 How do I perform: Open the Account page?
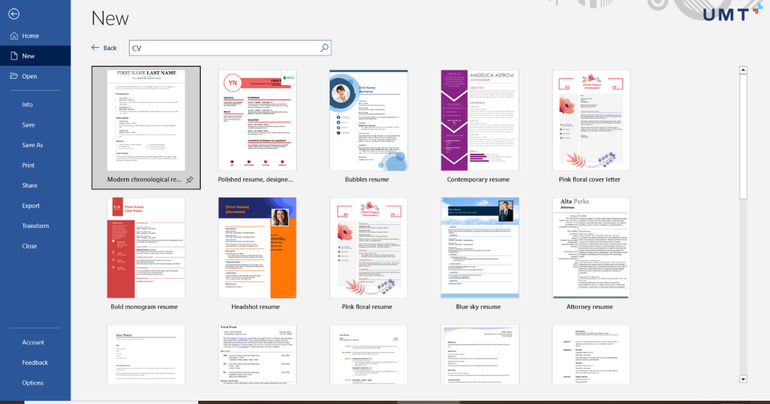(33, 342)
